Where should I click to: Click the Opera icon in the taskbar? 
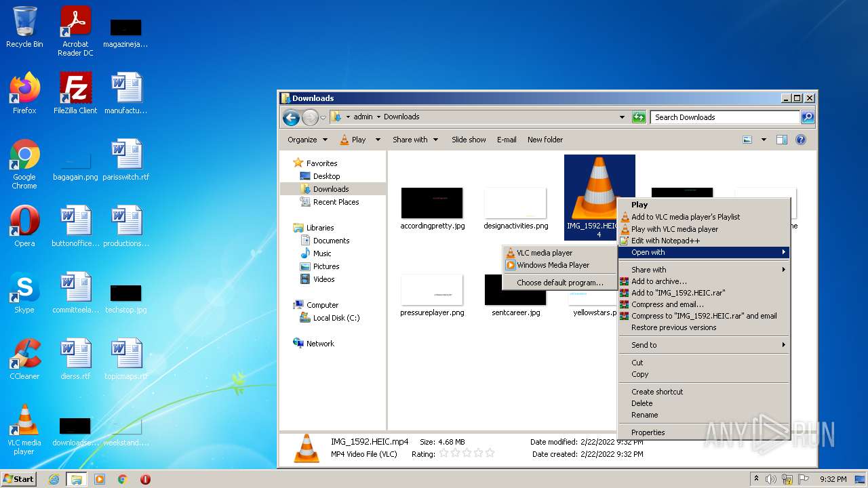[145, 479]
